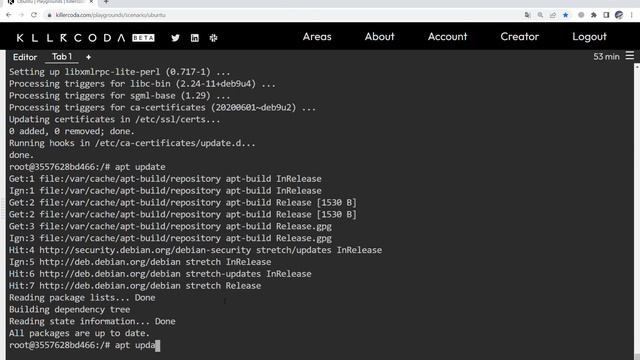The height and width of the screenshot is (360, 640).
Task: Open a new browser tab
Action: pyautogui.click(x=106, y=2)
